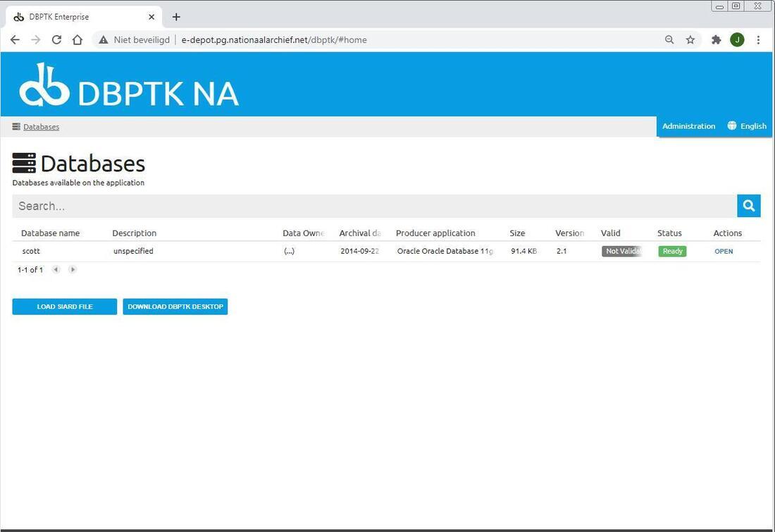The height and width of the screenshot is (532, 775).
Task: Click the (...) data owner cell
Action: [x=289, y=251]
